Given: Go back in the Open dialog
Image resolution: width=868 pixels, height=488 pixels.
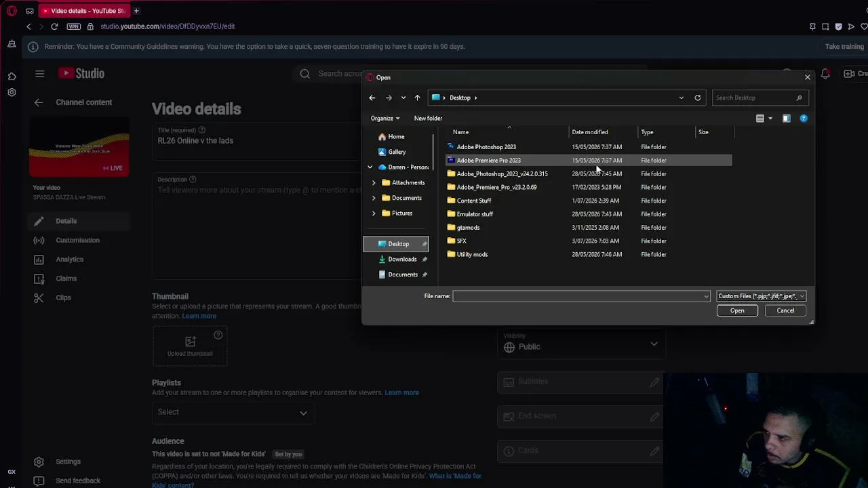Looking at the screenshot, I should 372,98.
